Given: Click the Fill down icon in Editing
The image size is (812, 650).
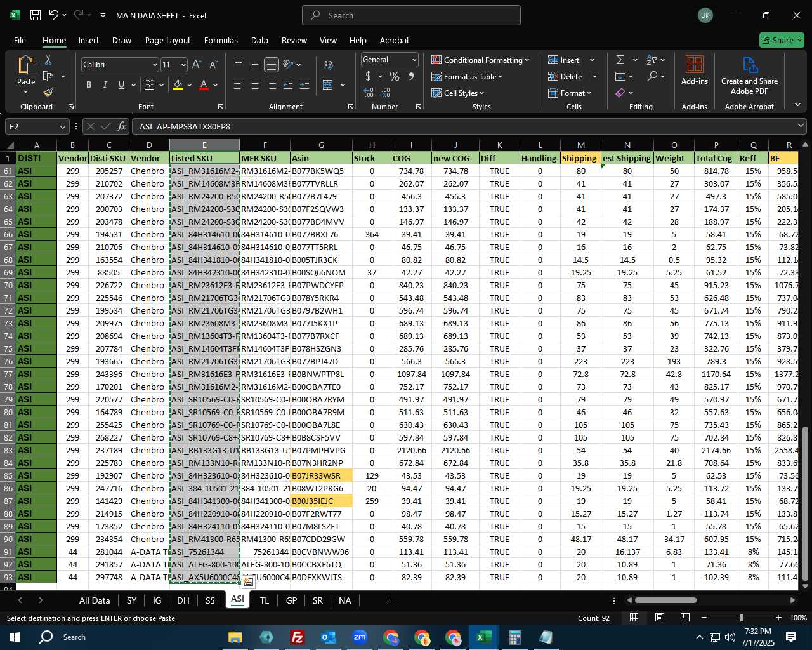Looking at the screenshot, I should 620,76.
